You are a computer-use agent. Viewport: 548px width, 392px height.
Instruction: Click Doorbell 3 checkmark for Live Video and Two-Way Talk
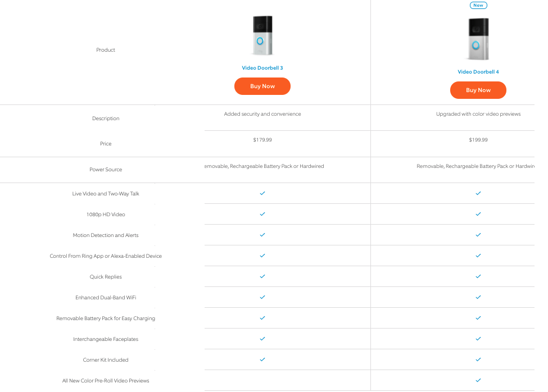[x=262, y=193]
